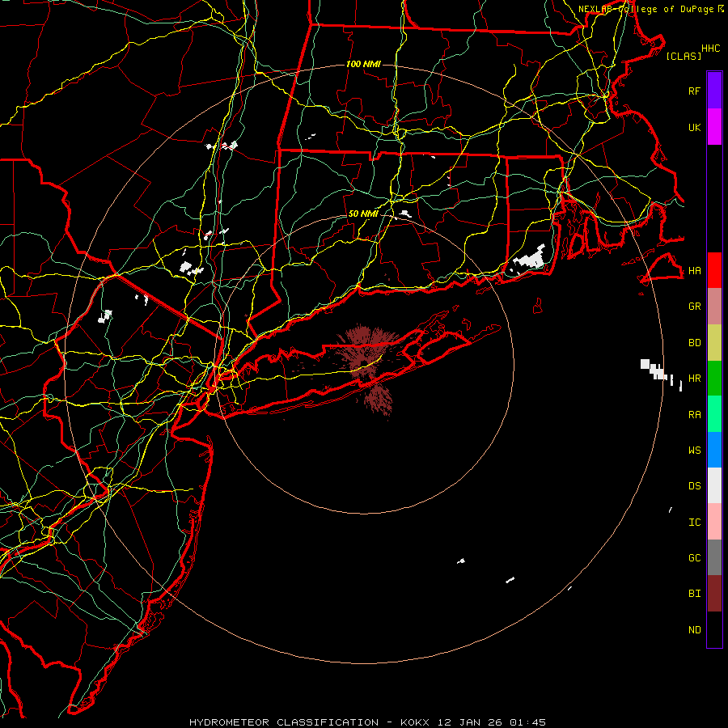Click the WS blue legend swatch
The width and height of the screenshot is (728, 728).
tap(714, 450)
